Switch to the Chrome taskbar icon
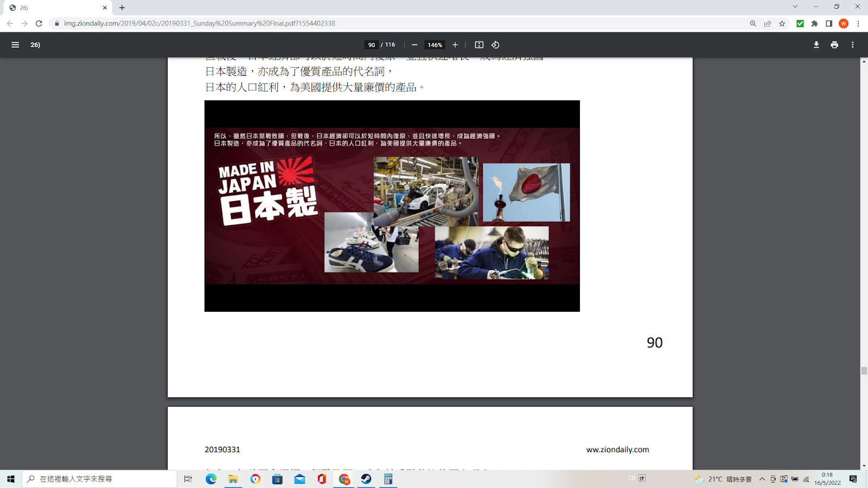 pyautogui.click(x=344, y=479)
